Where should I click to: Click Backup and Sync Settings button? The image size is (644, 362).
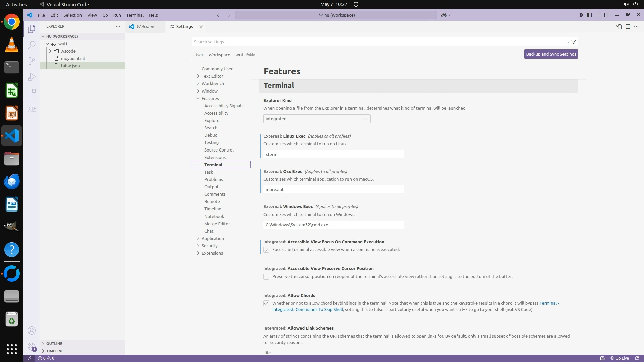coord(551,54)
